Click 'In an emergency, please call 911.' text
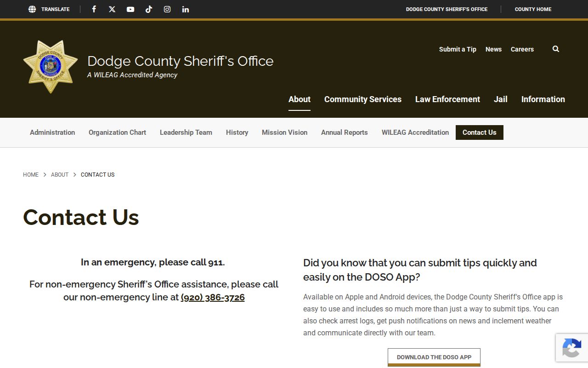 tap(153, 262)
